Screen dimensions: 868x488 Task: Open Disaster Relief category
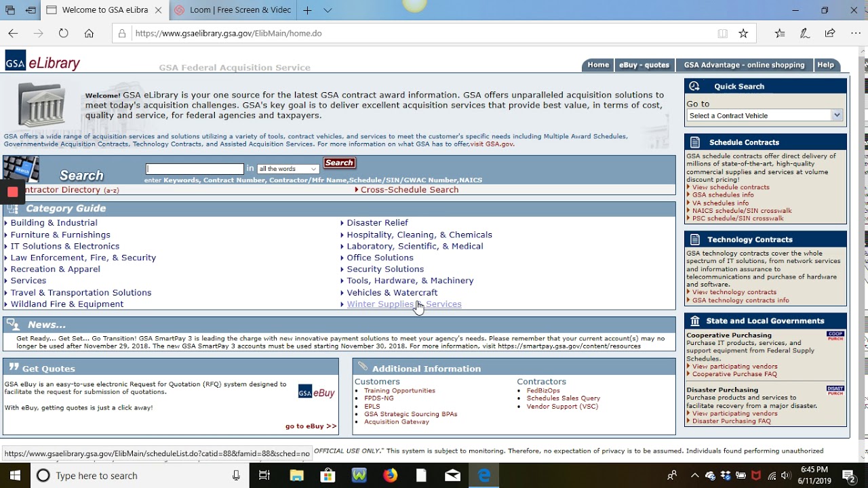pyautogui.click(x=378, y=223)
